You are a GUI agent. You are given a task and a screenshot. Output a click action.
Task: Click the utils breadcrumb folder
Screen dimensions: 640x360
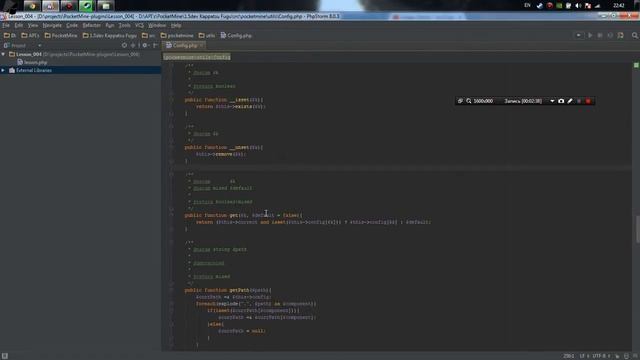[x=207, y=36]
